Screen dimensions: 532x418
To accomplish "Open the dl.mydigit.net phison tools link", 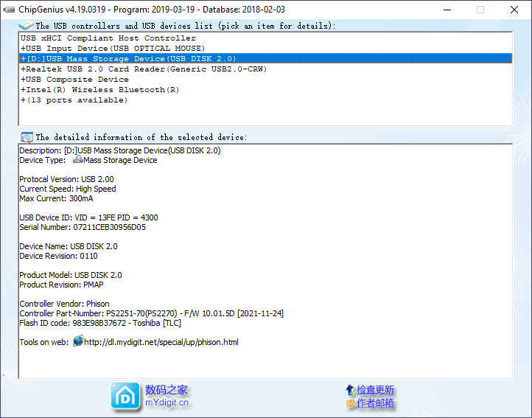I will click(x=161, y=342).
